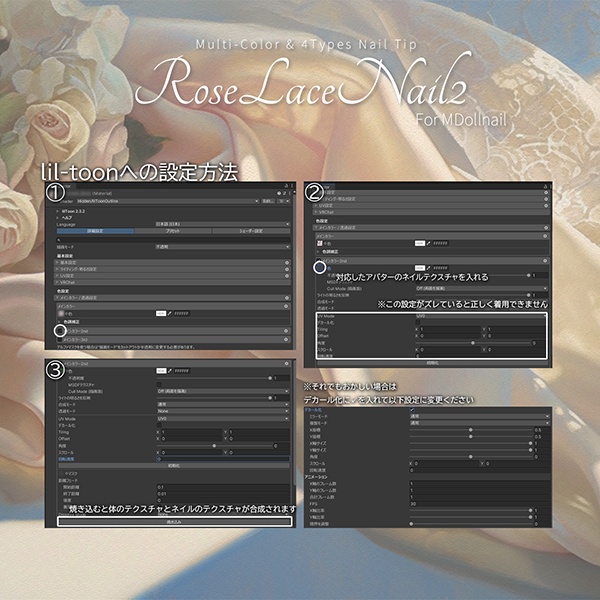Toggle デカール化 checkbox in panel 3
Viewport: 600px width, 600px height.
tap(159, 425)
